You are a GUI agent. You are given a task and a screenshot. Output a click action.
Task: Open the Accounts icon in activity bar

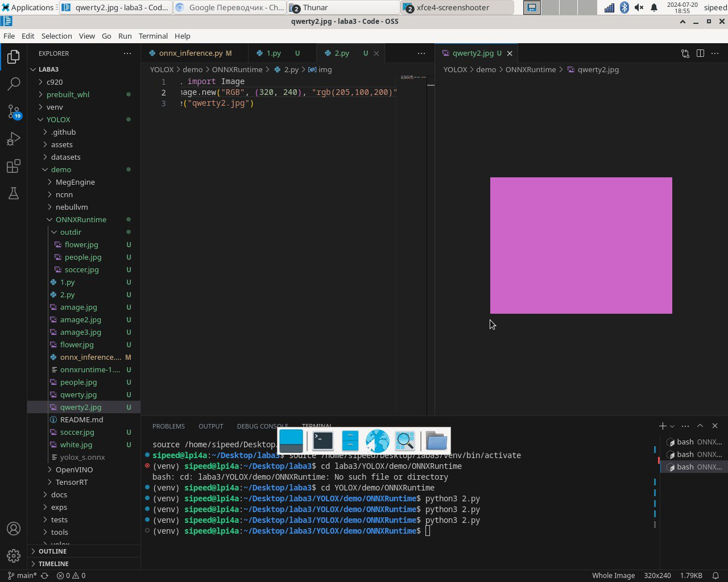point(14,529)
